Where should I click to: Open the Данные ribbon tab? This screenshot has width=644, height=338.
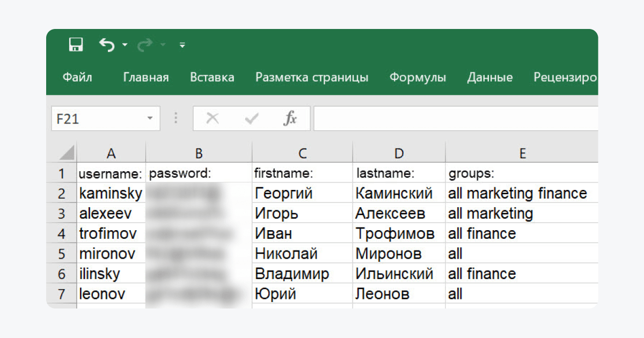coord(489,77)
